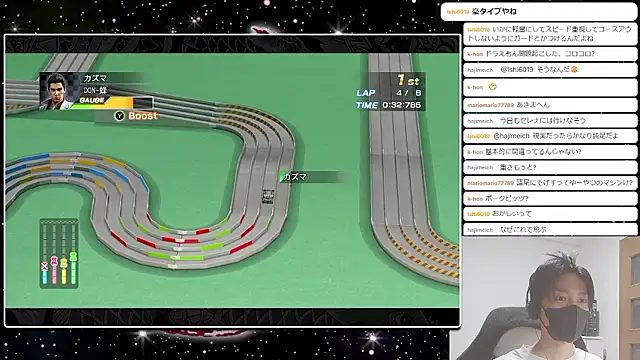This screenshot has width=640, height=360.
Task: Click the white X marker on cyan progress lane
Action: click(44, 266)
